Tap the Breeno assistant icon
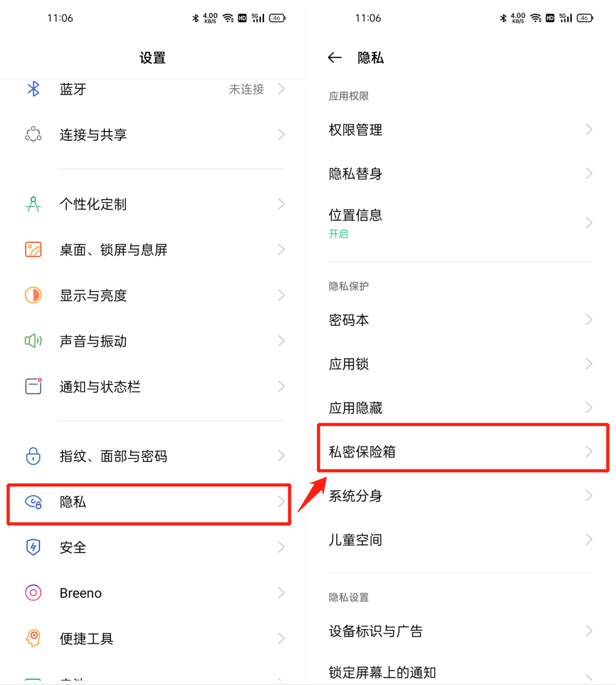 (33, 592)
